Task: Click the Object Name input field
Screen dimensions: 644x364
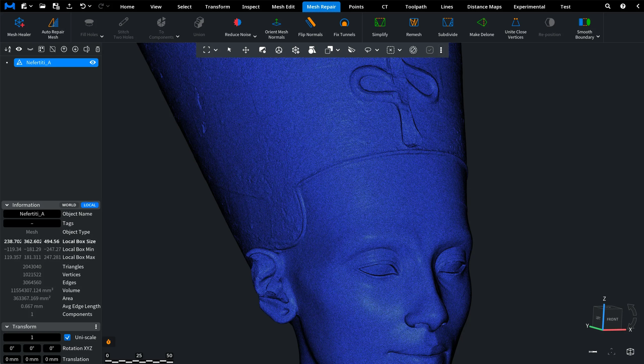Action: point(32,214)
